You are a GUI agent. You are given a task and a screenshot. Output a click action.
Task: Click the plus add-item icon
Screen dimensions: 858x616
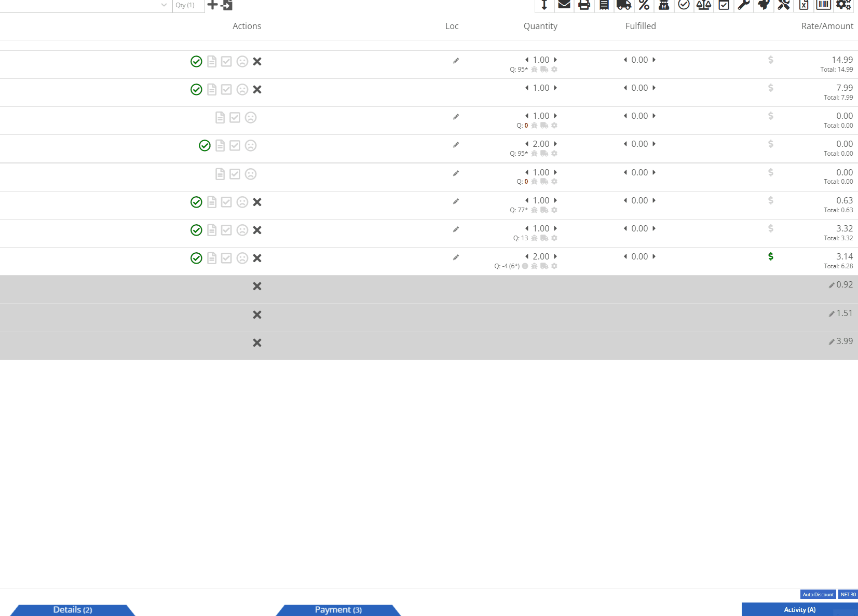(212, 5)
